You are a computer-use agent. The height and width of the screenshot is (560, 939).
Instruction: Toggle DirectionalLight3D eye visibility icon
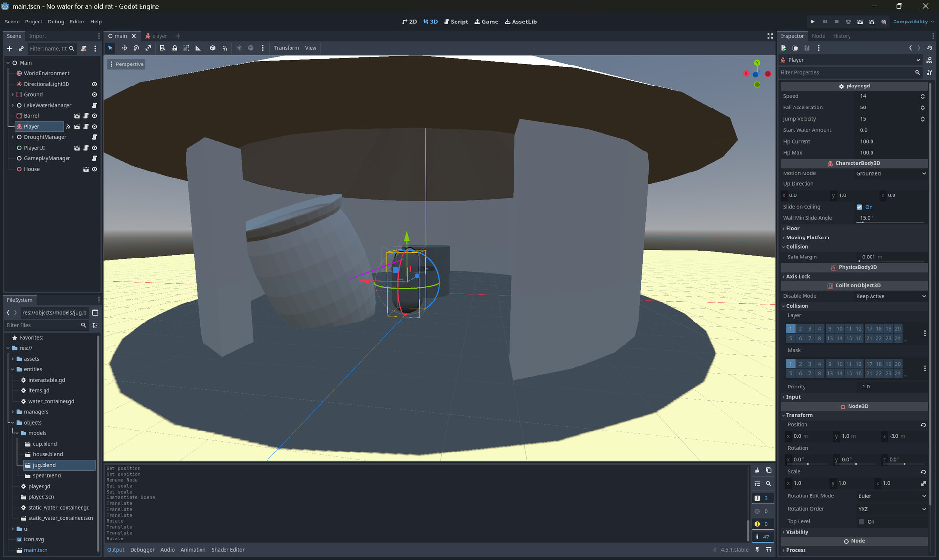coord(94,84)
